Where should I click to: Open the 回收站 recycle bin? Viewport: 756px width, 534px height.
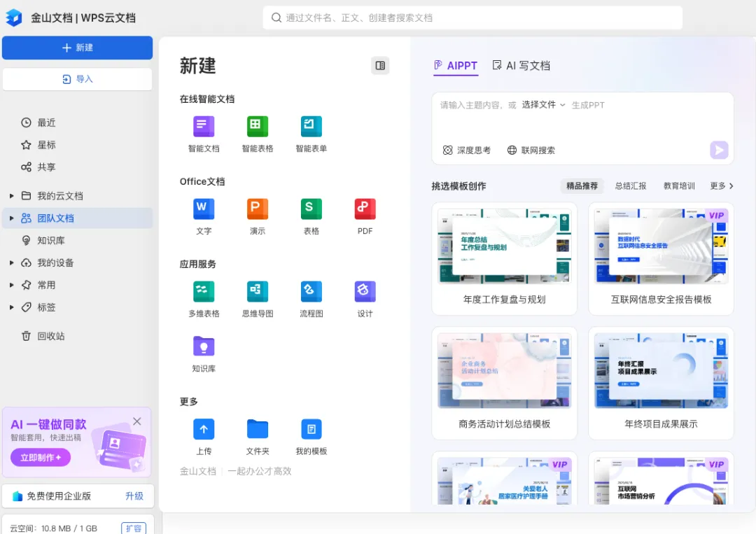(77, 336)
